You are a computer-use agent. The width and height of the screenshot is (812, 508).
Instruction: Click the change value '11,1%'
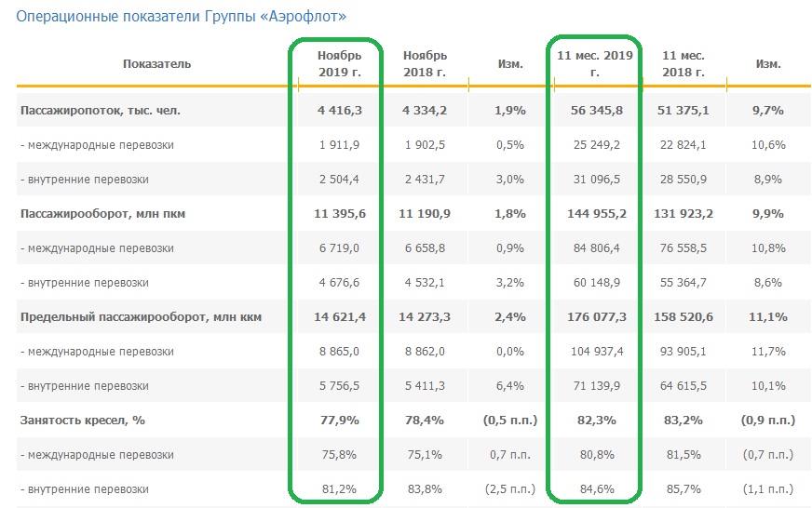tap(768, 317)
